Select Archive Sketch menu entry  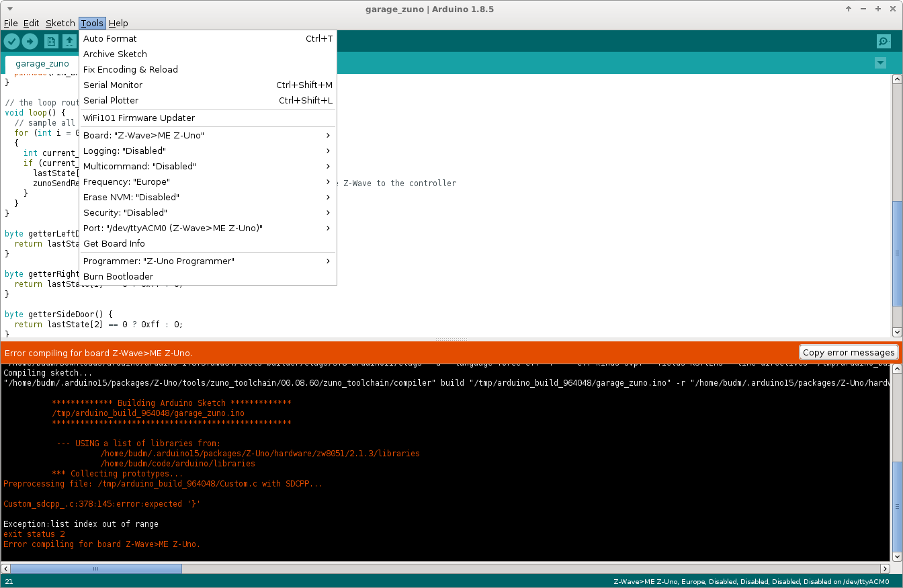coord(208,54)
